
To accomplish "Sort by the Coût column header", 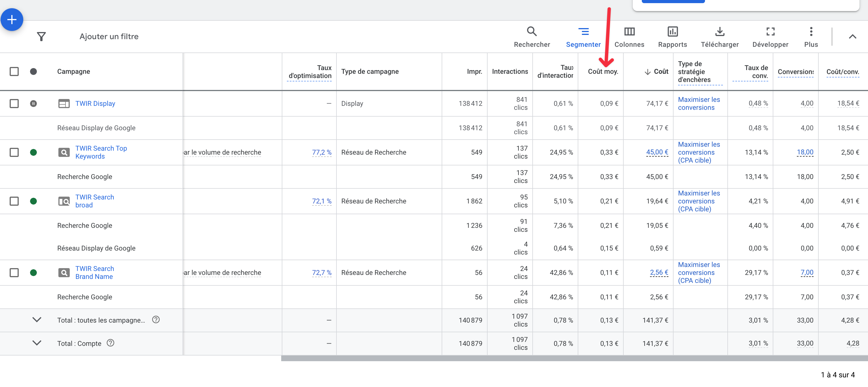I will [x=660, y=71].
